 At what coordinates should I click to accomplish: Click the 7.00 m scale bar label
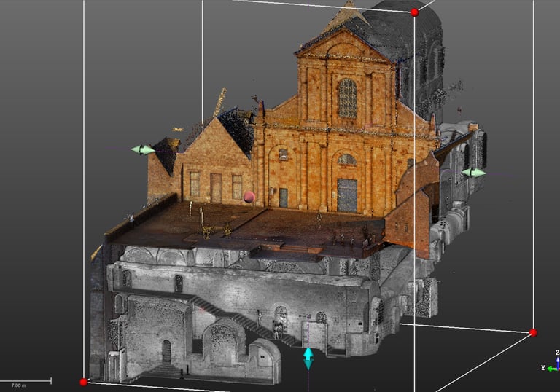point(18,385)
